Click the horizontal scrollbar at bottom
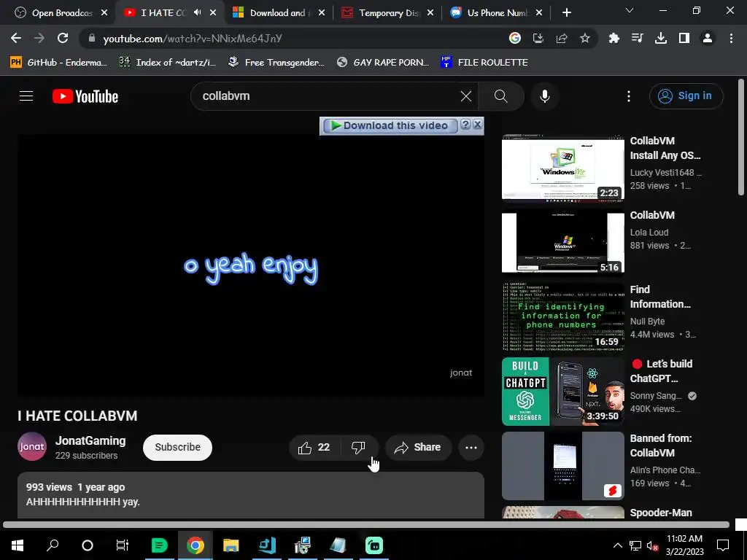Image resolution: width=747 pixels, height=560 pixels. [366, 525]
